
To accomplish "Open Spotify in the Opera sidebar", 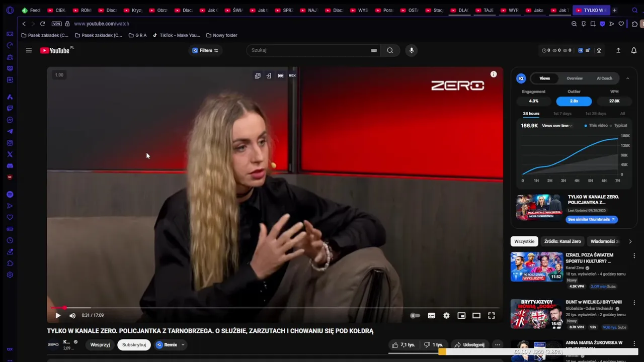I will [x=10, y=195].
